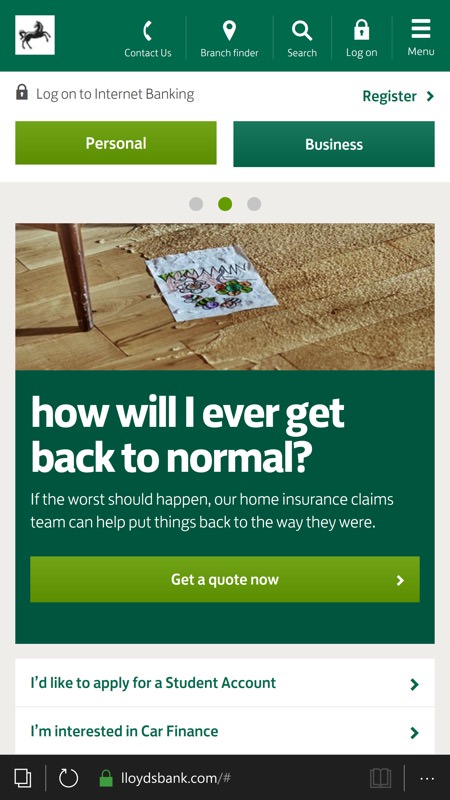Click the Register link

coord(398,96)
